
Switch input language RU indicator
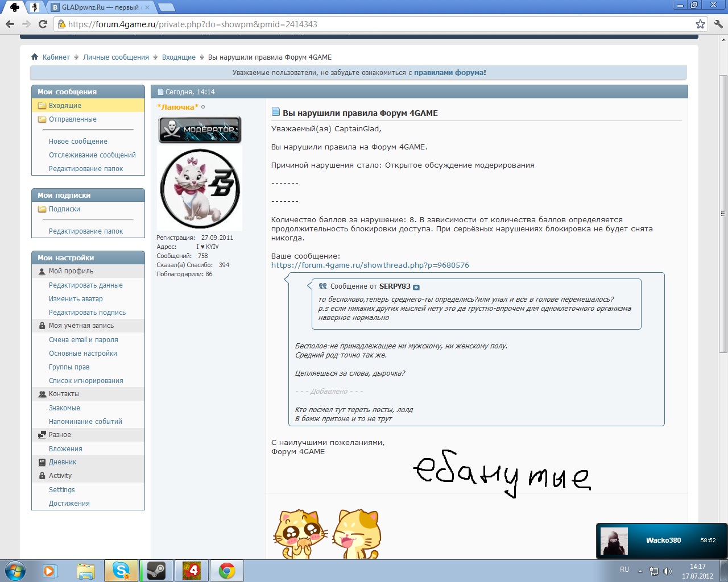click(x=624, y=569)
